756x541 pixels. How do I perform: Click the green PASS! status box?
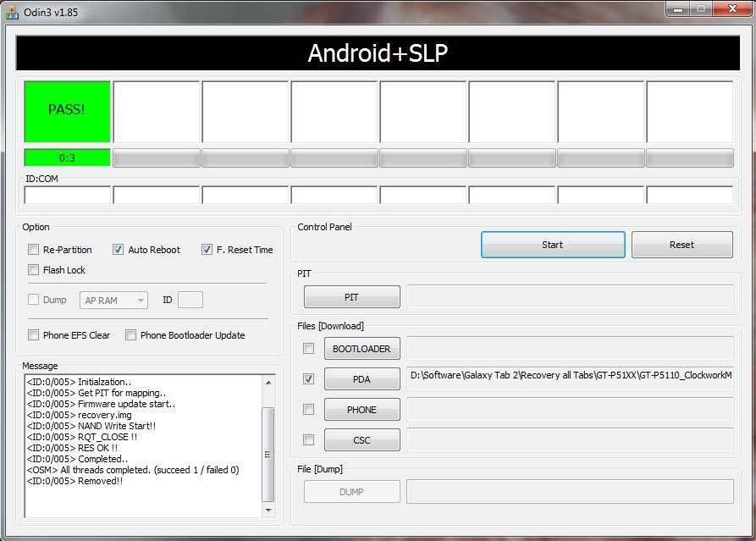[x=67, y=112]
